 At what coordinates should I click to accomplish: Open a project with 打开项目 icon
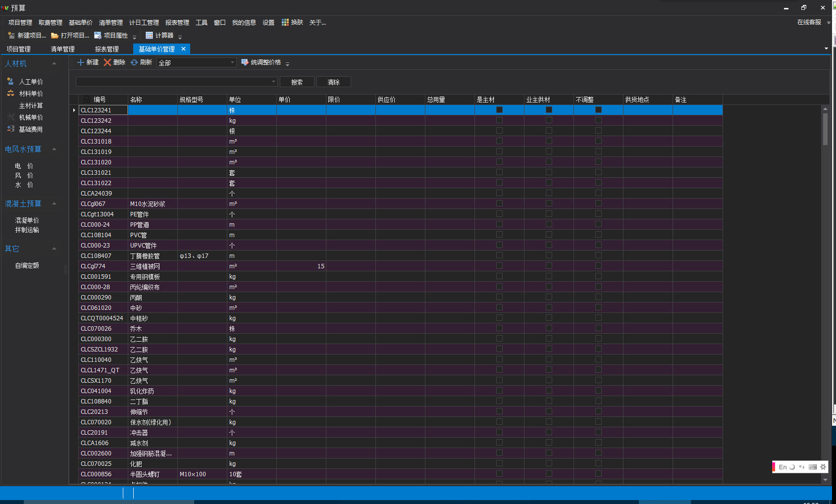click(54, 36)
